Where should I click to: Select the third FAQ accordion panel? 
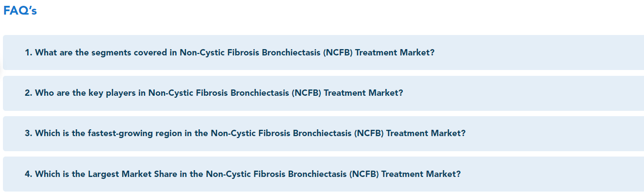323,133
